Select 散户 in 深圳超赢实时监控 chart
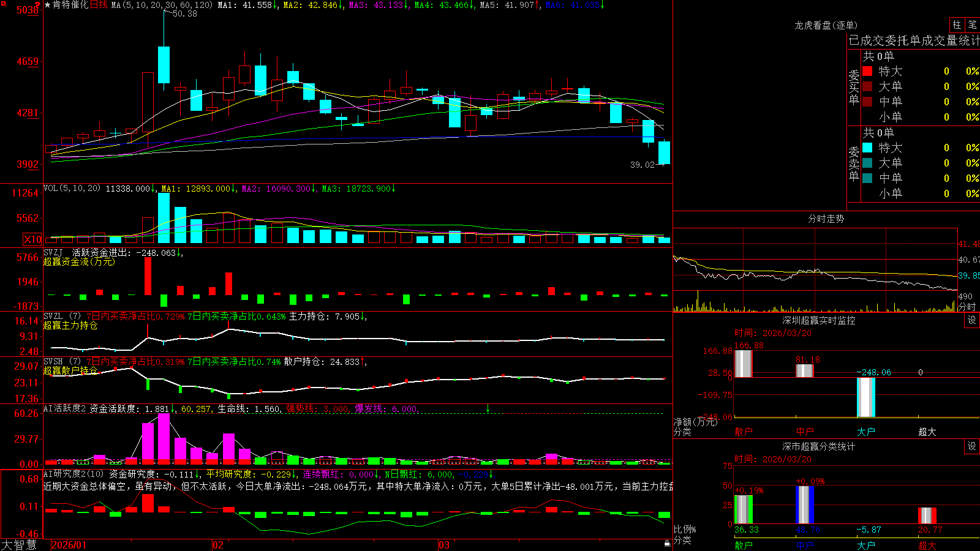The image size is (980, 551). [744, 432]
